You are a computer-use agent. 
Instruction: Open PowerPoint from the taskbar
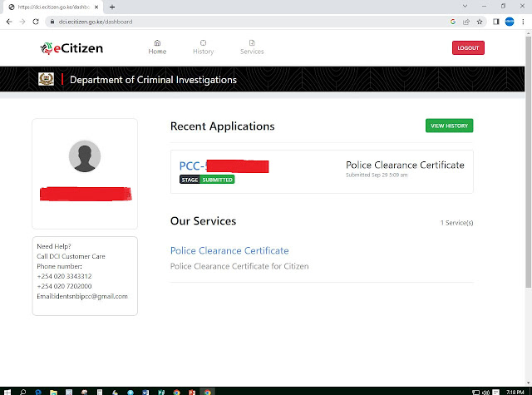pos(192,392)
